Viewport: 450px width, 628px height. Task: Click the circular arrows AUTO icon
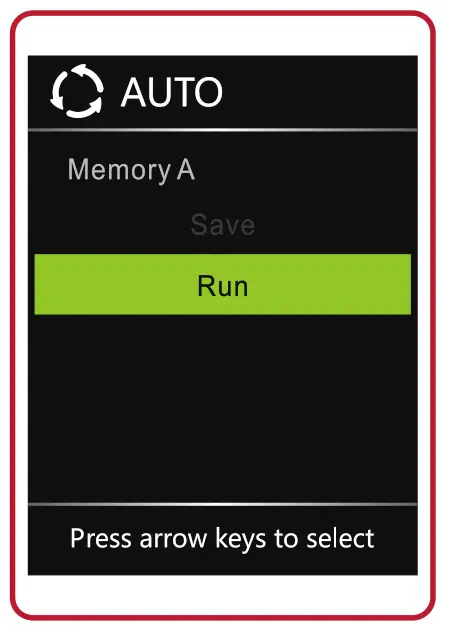pos(77,91)
